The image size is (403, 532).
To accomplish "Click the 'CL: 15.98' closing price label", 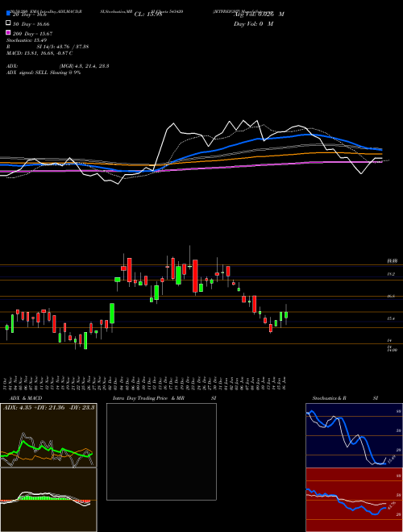I will pos(148,15).
